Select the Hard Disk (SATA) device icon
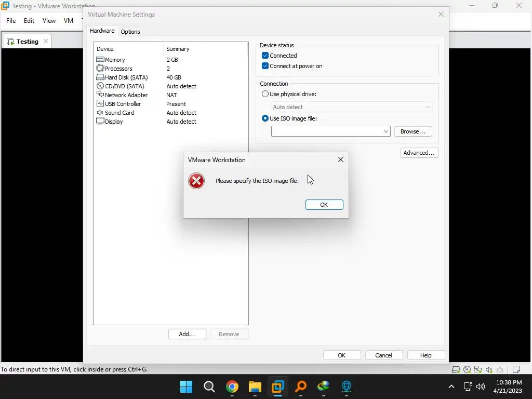The width and height of the screenshot is (532, 399). [100, 77]
